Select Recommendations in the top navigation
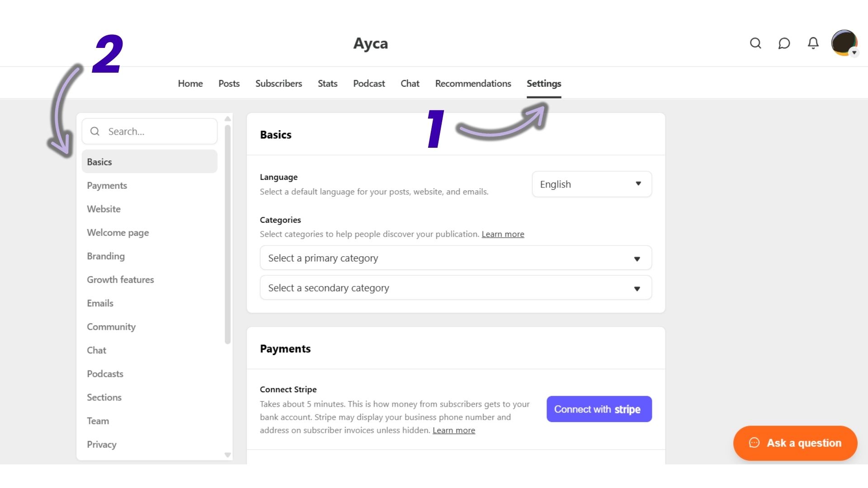This screenshot has height=488, width=868. click(473, 83)
